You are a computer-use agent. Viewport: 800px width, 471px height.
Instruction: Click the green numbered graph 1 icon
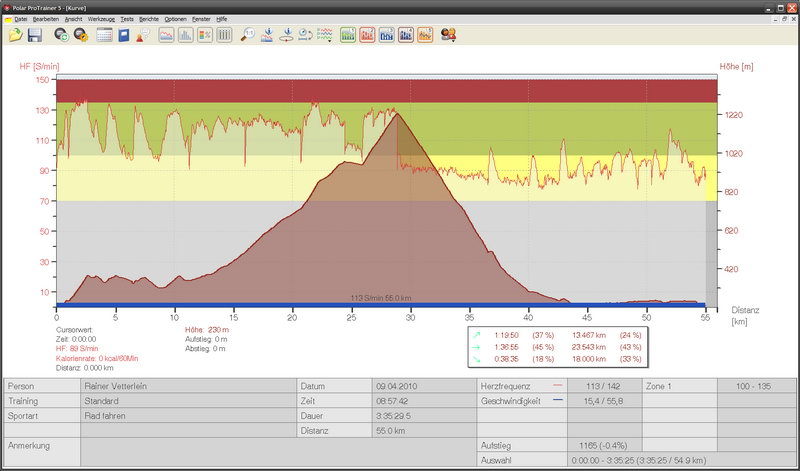pyautogui.click(x=348, y=35)
